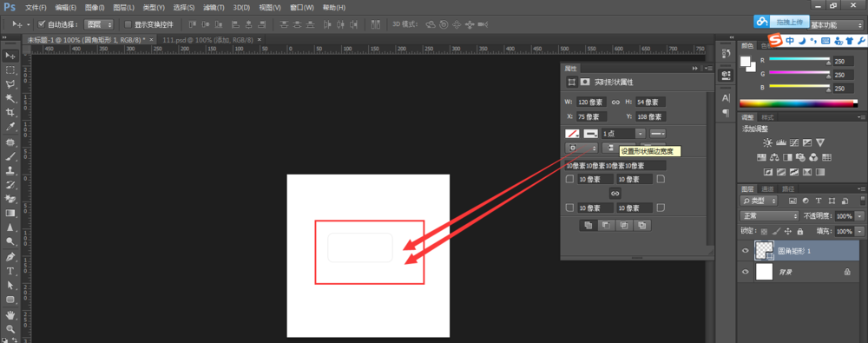Hide the 背景 layer via eye icon
Image resolution: width=868 pixels, height=343 pixels.
pos(745,272)
